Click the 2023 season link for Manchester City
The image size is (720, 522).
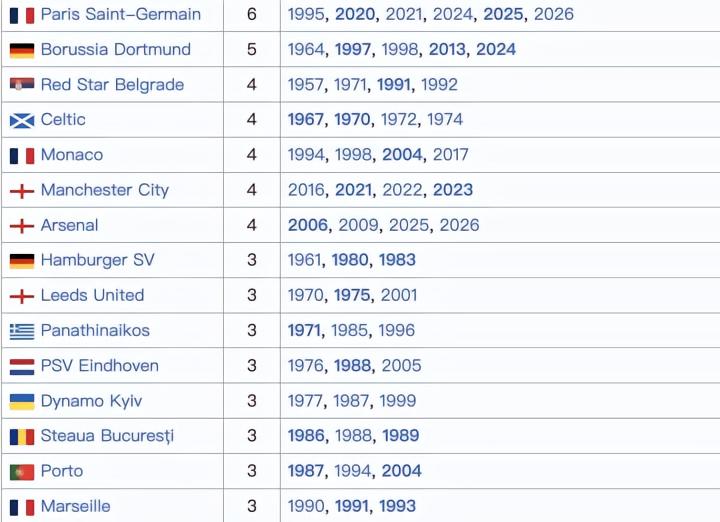click(453, 190)
